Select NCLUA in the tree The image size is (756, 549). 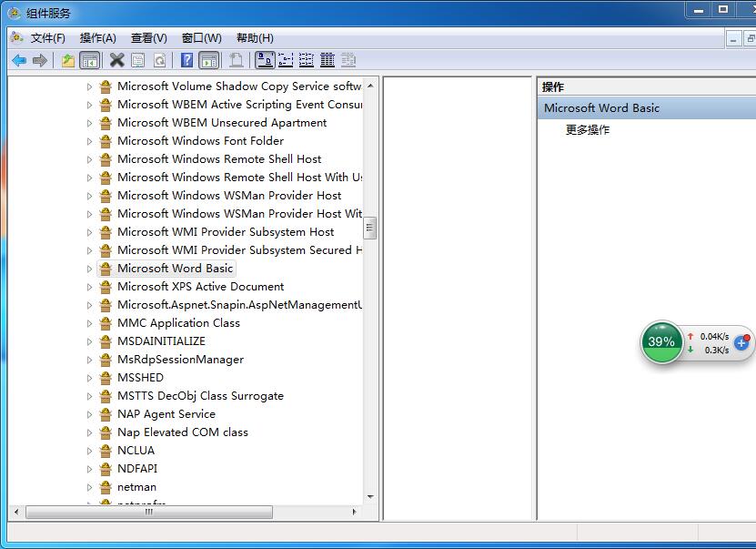(136, 451)
